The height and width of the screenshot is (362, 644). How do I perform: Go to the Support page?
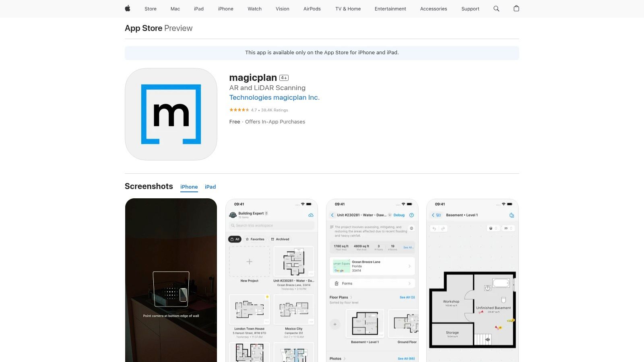point(470,8)
